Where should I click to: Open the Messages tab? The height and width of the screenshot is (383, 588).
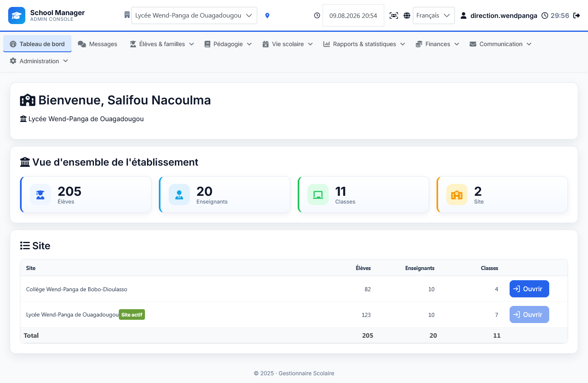(98, 44)
